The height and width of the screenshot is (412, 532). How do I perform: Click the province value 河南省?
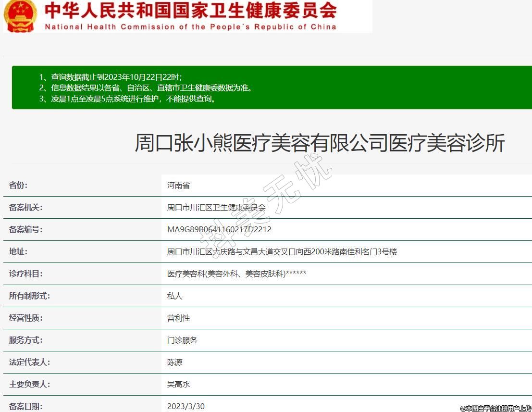tap(178, 186)
